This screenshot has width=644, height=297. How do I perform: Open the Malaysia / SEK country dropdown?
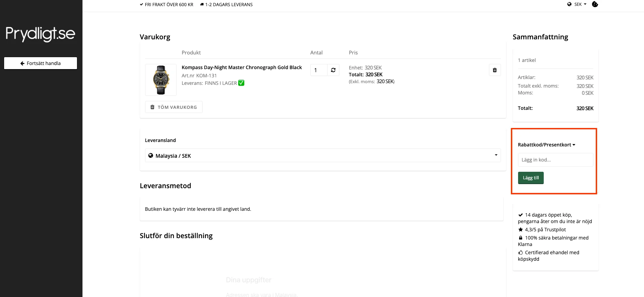click(x=323, y=155)
